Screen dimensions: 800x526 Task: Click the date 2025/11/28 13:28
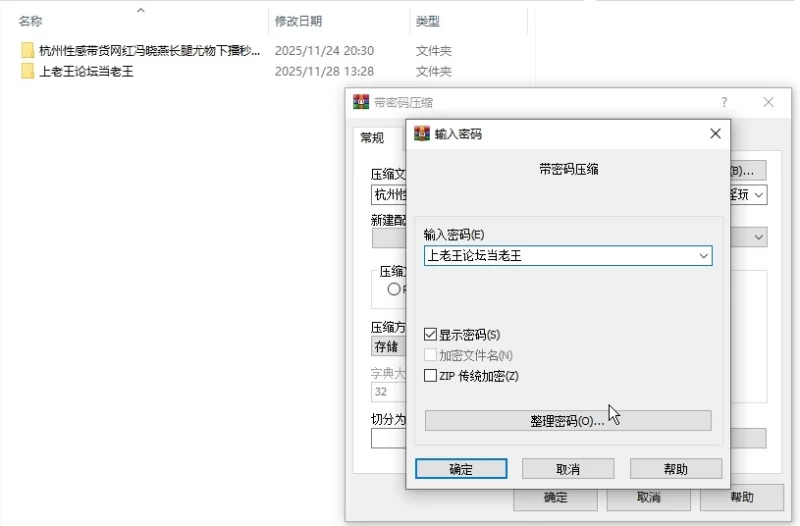(324, 71)
